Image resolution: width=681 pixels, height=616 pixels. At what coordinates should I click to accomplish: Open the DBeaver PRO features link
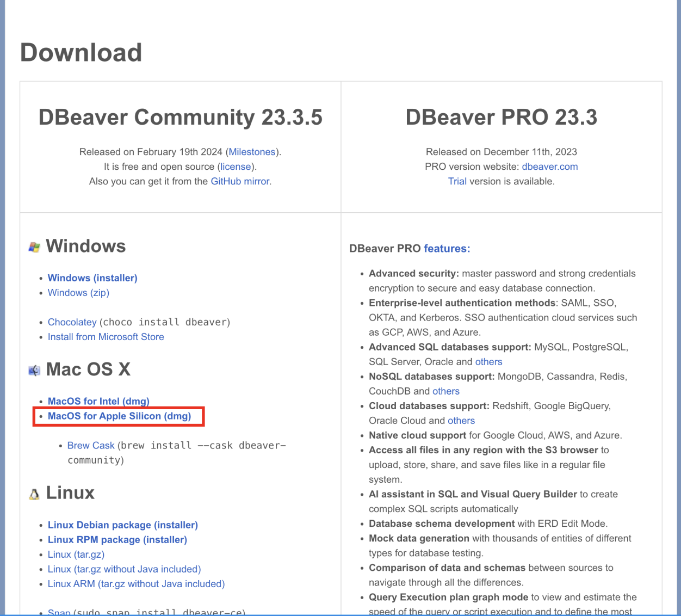(x=447, y=249)
